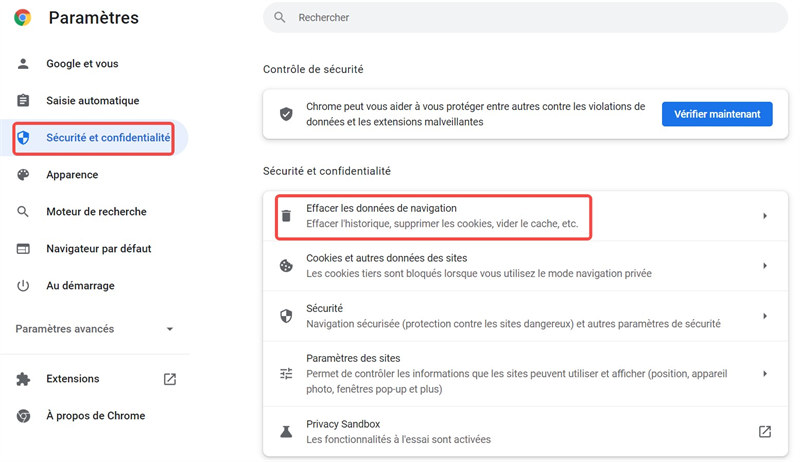Screen dimensions: 800x462
Task: Expand Paramètres avancés section
Action: [x=95, y=329]
